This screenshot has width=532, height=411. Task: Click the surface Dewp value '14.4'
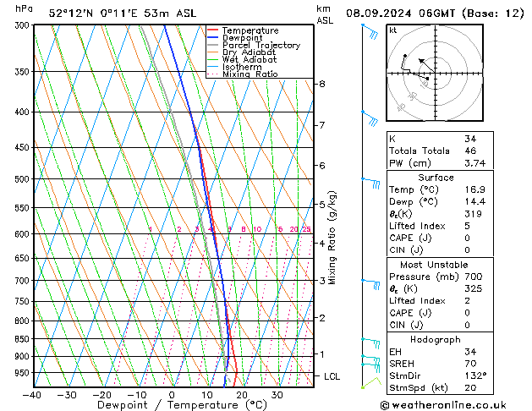[x=475, y=202]
